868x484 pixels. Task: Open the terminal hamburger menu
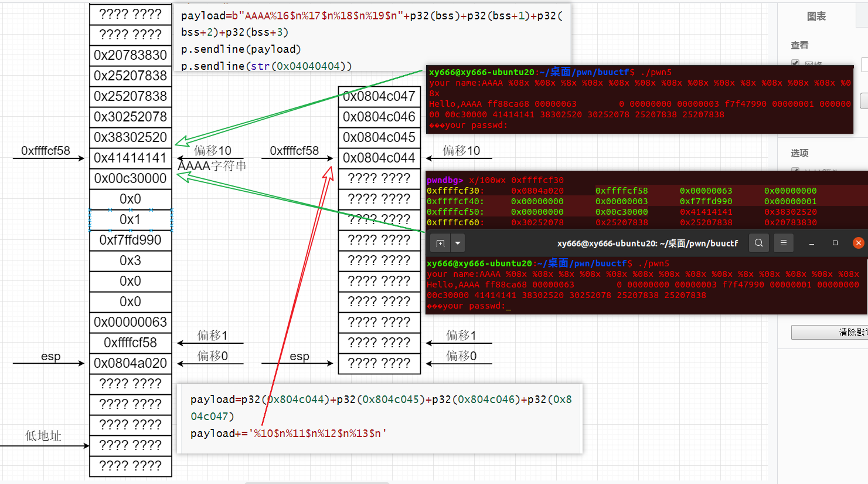point(784,243)
